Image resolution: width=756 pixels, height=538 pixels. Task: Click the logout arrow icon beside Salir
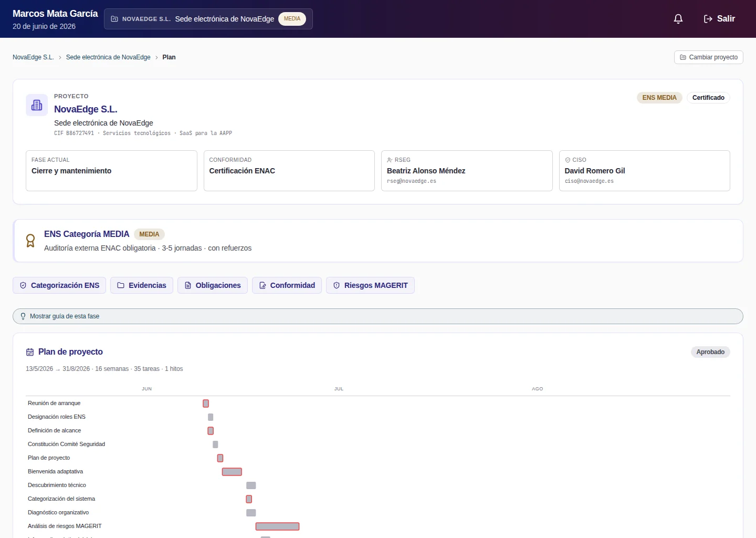coord(708,19)
